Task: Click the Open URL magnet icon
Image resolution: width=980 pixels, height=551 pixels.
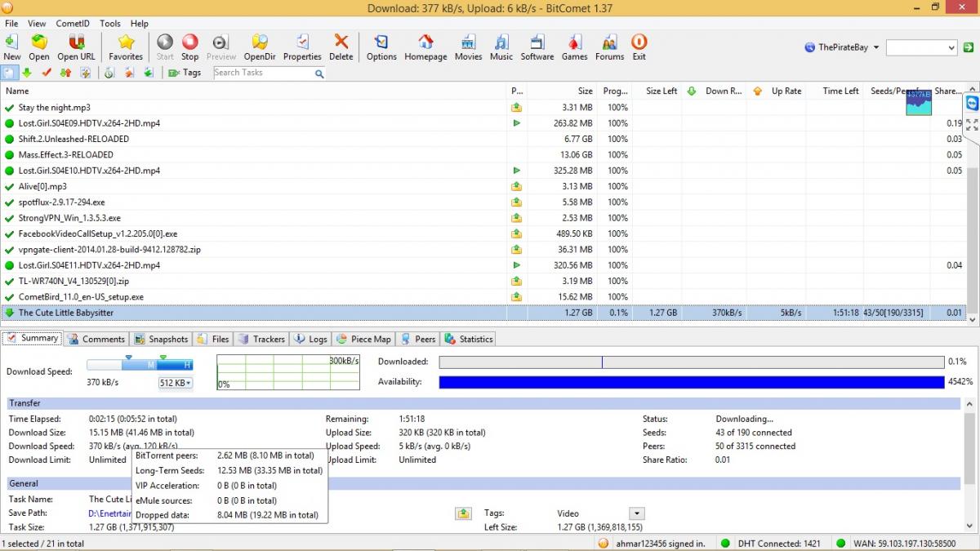Action: [76, 47]
